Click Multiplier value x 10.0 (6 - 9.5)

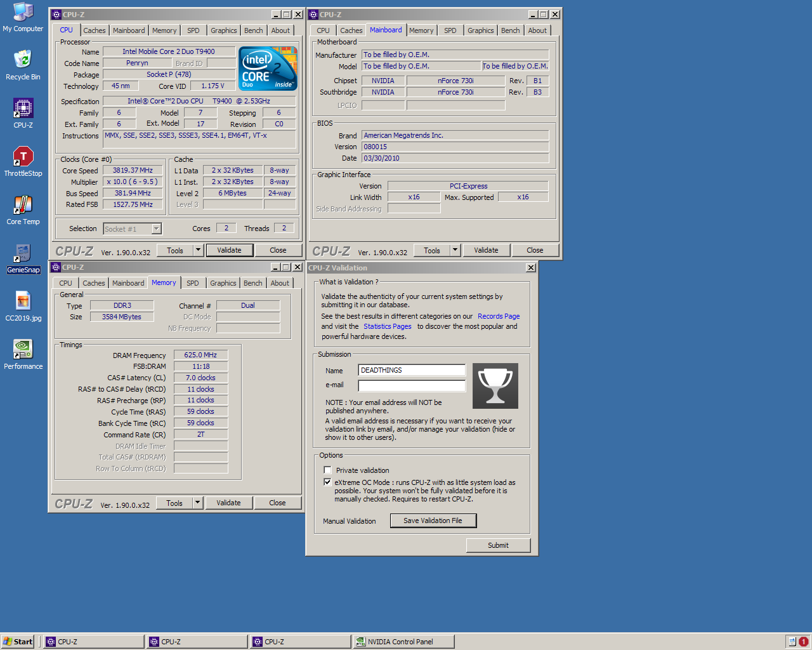[x=133, y=182]
